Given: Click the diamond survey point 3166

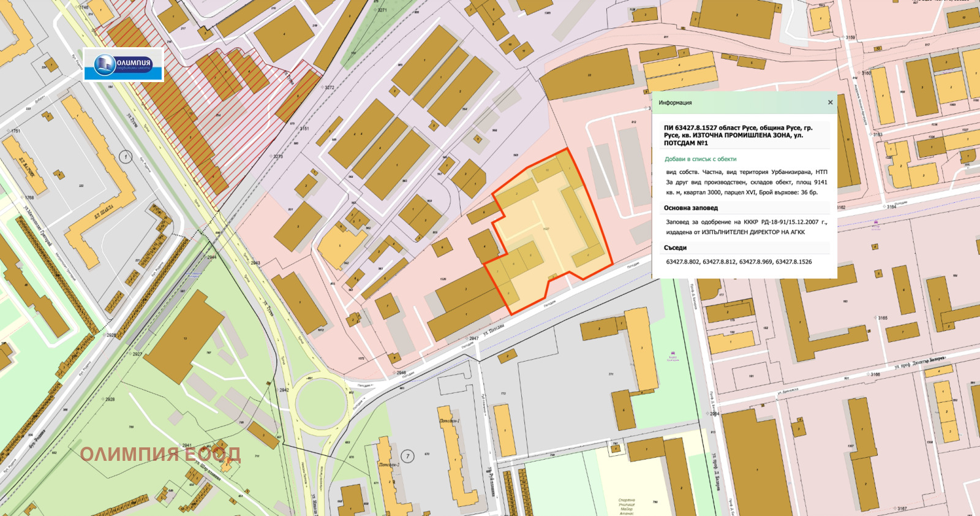Looking at the screenshot, I should [x=868, y=374].
